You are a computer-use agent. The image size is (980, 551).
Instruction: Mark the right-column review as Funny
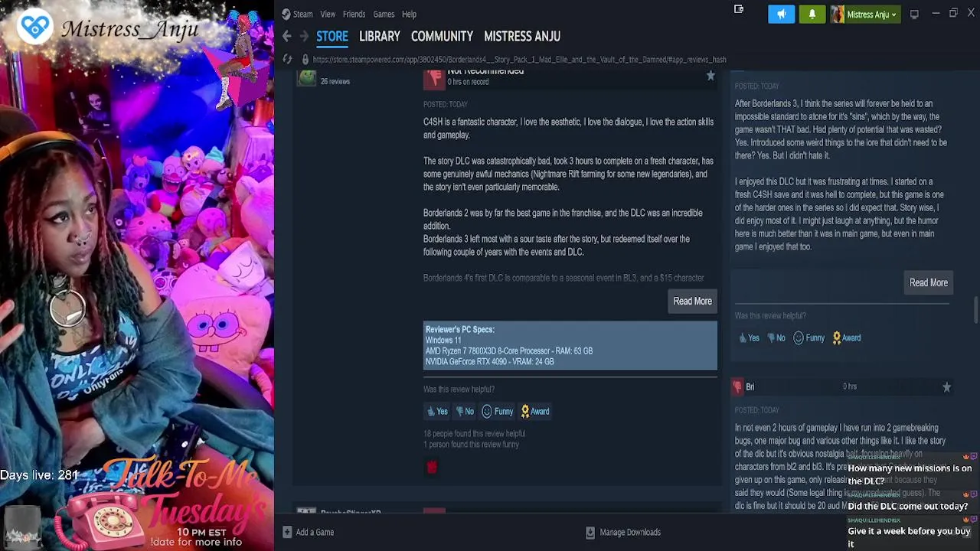point(809,337)
